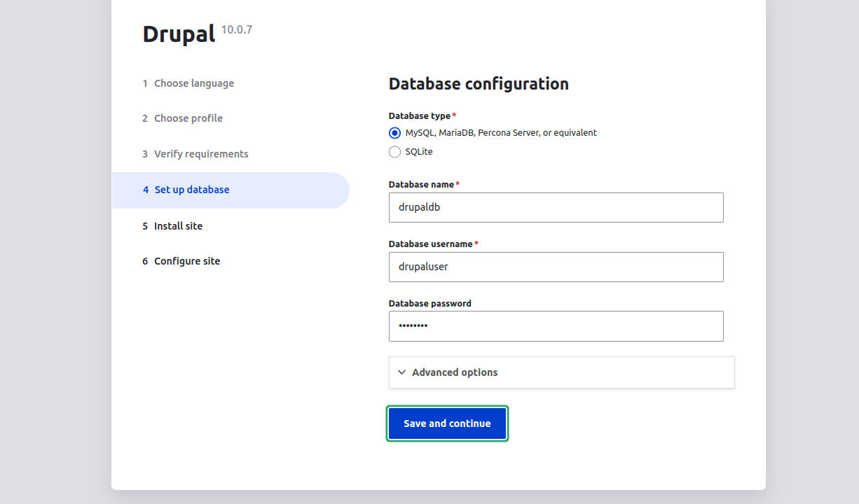Click the Drupal title heading
The height and width of the screenshot is (504, 859).
[x=179, y=34]
